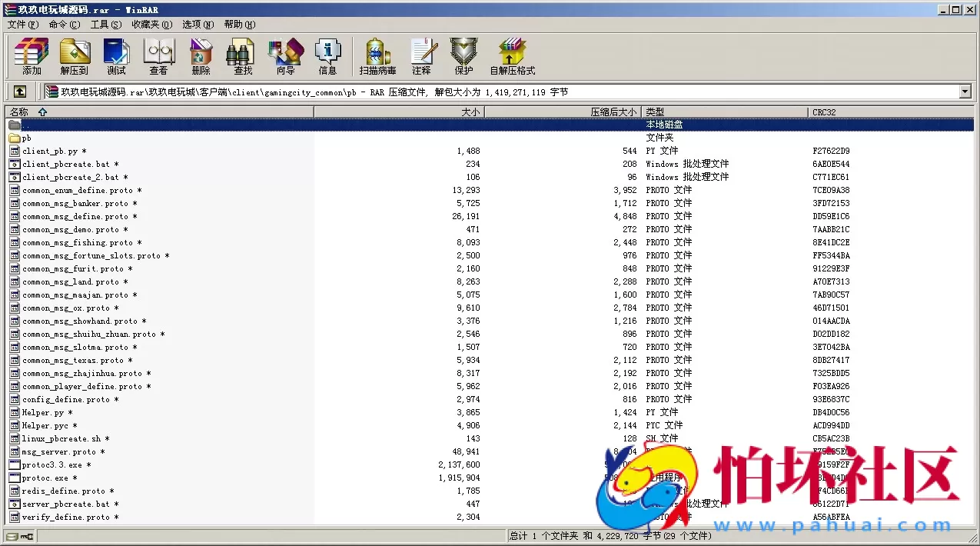
Task: Click the 保护 (Protect) archive icon
Action: click(x=463, y=55)
